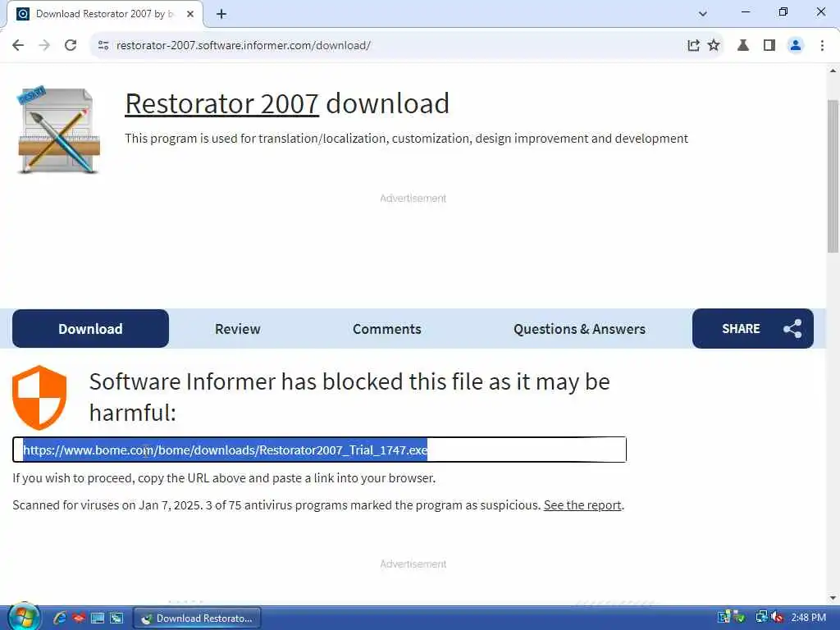Click the green check tray icon
The width and height of the screenshot is (840, 630).
click(x=740, y=618)
